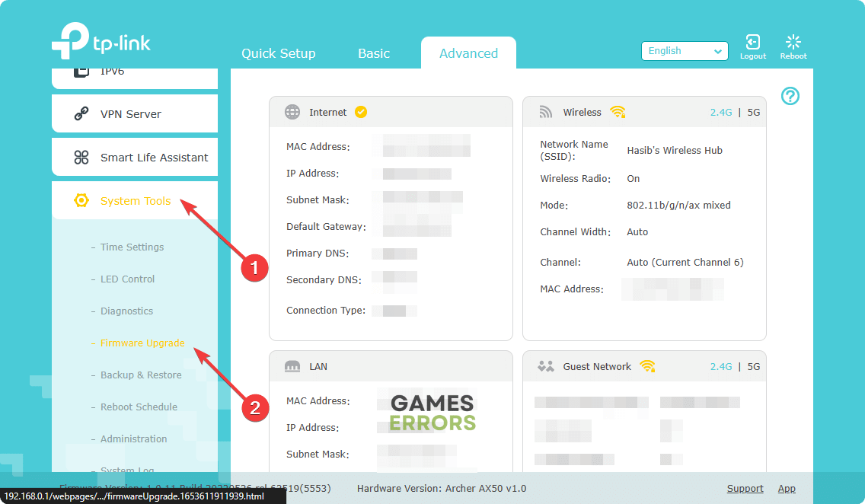
Task: Click the 802.11b/g/n/ax mixed mode value
Action: 678,205
